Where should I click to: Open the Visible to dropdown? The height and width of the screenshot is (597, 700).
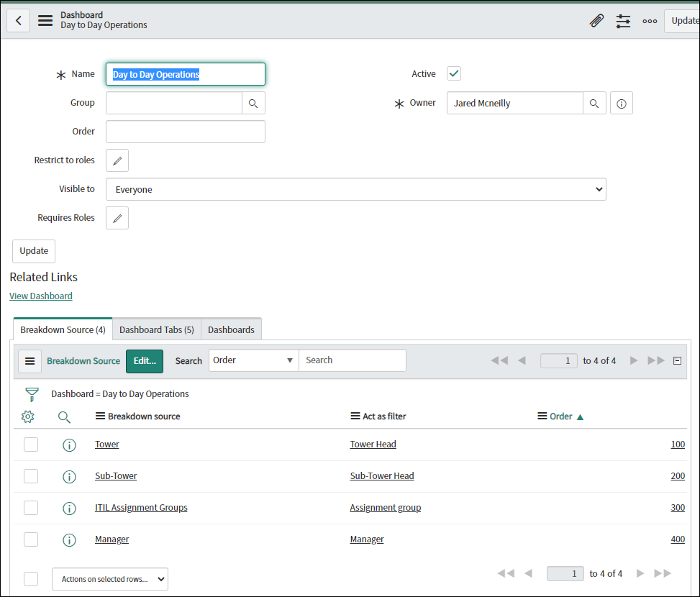click(356, 189)
